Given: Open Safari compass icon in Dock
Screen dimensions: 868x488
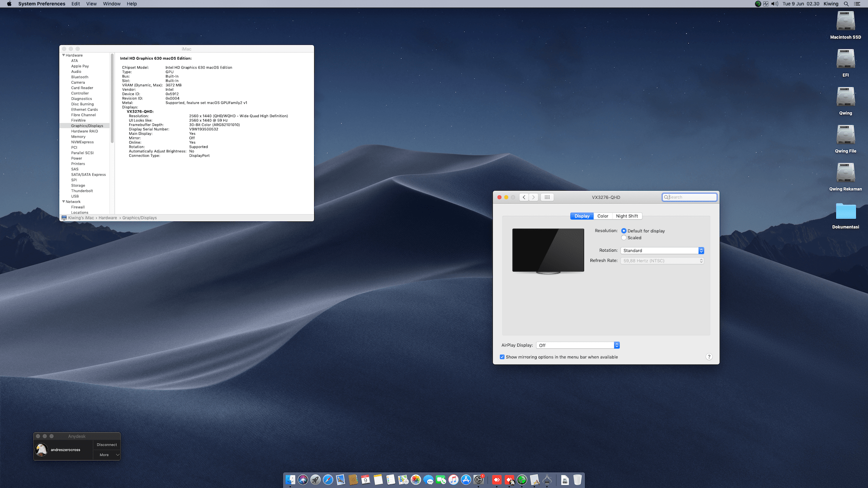Looking at the screenshot, I should 328,480.
